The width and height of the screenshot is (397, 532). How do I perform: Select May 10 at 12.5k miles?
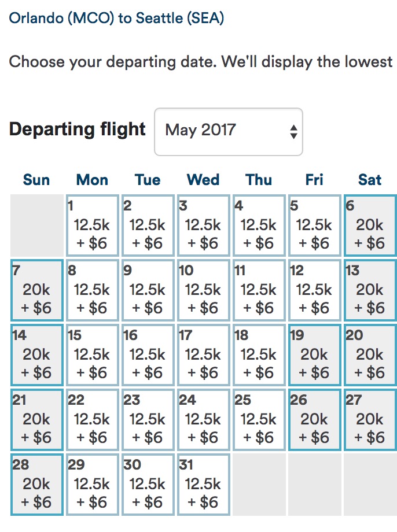[203, 290]
